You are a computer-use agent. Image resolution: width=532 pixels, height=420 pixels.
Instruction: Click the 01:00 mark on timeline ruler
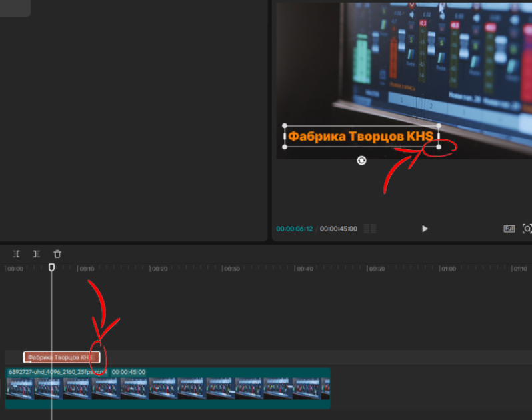click(449, 269)
